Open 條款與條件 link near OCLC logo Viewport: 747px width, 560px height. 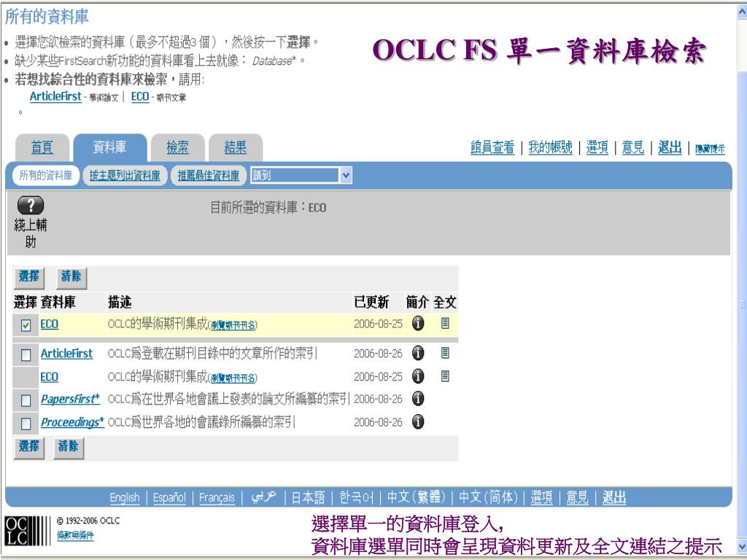coord(75,535)
